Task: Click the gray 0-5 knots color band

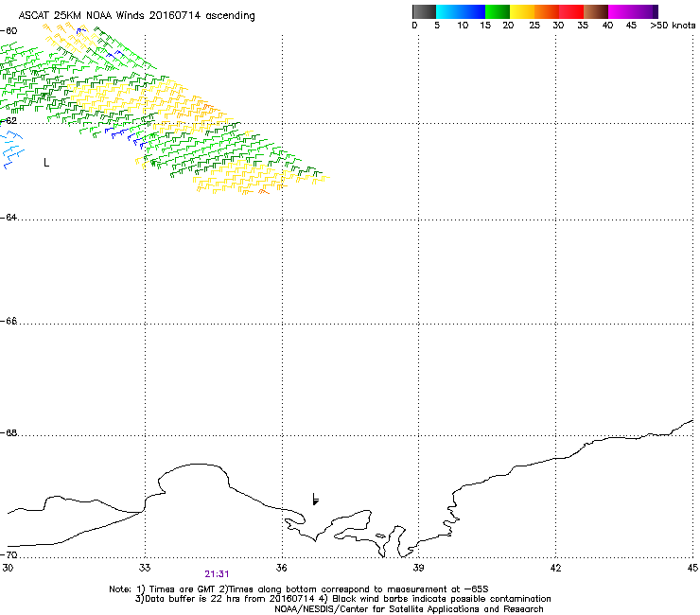Action: pyautogui.click(x=424, y=11)
